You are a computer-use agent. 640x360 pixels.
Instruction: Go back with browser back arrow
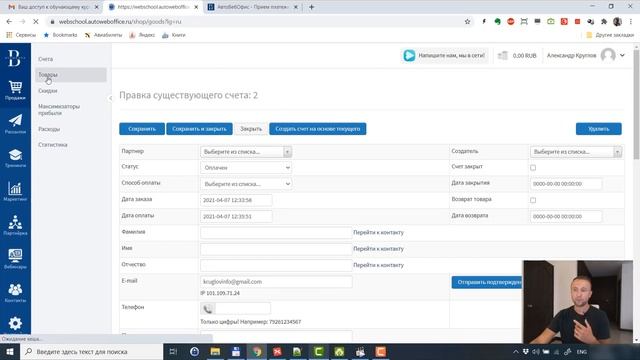pyautogui.click(x=9, y=22)
